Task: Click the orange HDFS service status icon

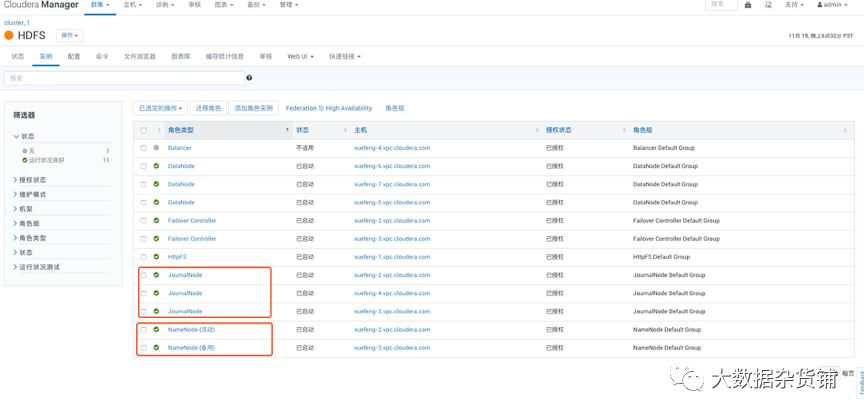Action: click(x=9, y=35)
